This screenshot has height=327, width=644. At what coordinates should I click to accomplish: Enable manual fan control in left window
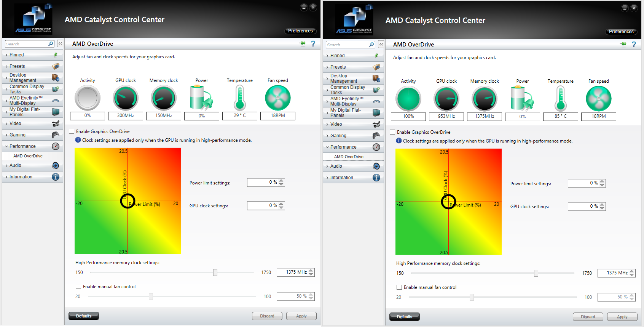pyautogui.click(x=78, y=287)
